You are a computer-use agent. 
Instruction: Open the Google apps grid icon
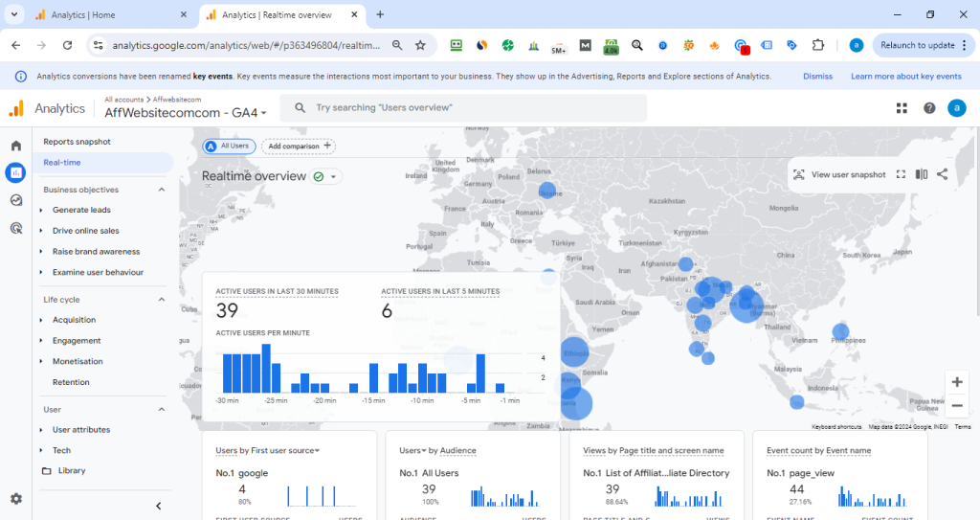(902, 108)
